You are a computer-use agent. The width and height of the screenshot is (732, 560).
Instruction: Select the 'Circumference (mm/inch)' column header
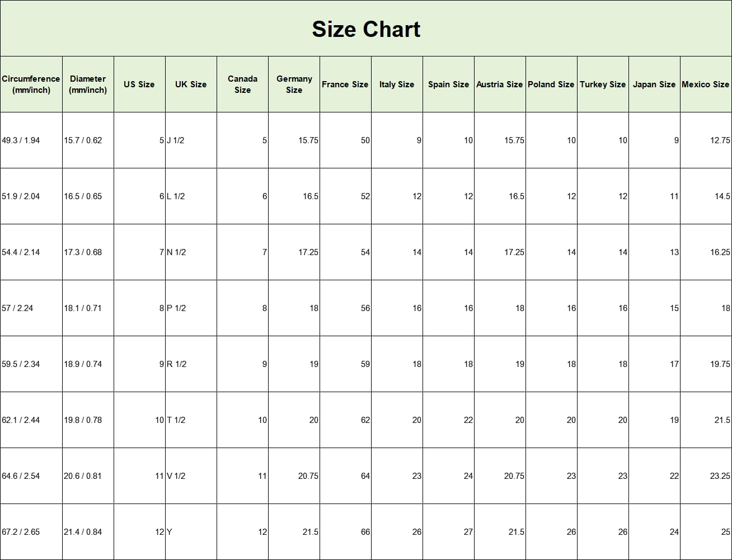point(31,84)
